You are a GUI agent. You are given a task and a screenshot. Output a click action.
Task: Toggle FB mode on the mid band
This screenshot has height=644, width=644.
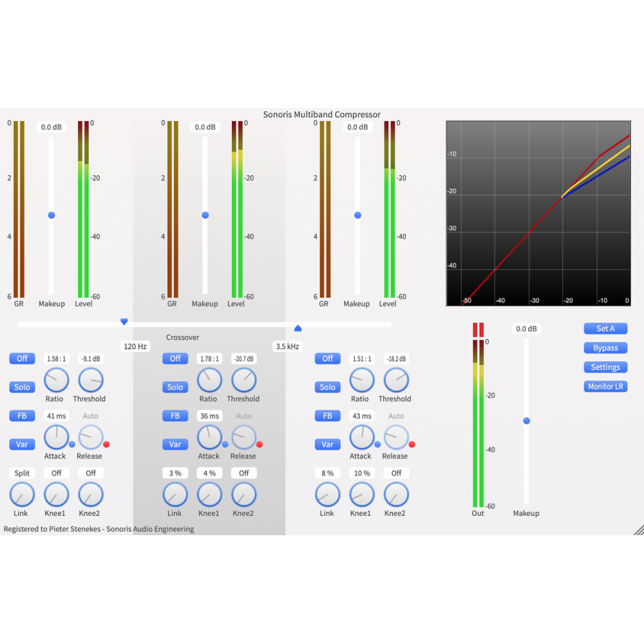click(x=175, y=415)
